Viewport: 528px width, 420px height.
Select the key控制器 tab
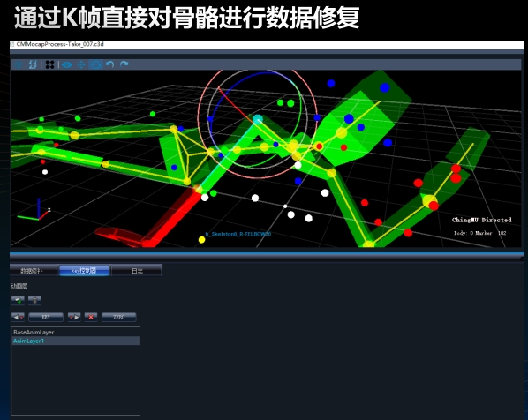pyautogui.click(x=84, y=270)
